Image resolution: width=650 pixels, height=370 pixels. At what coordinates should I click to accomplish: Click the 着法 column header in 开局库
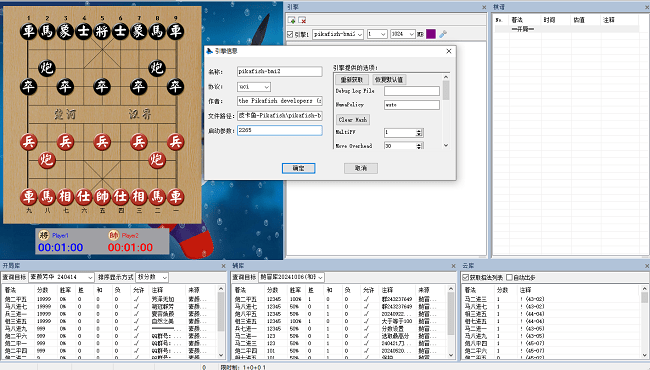pos(10,290)
